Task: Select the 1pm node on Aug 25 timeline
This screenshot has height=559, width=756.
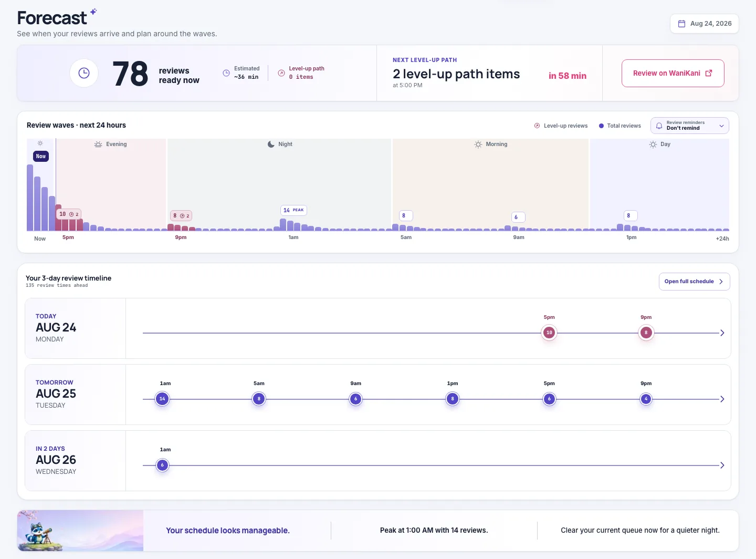Action: tap(453, 399)
